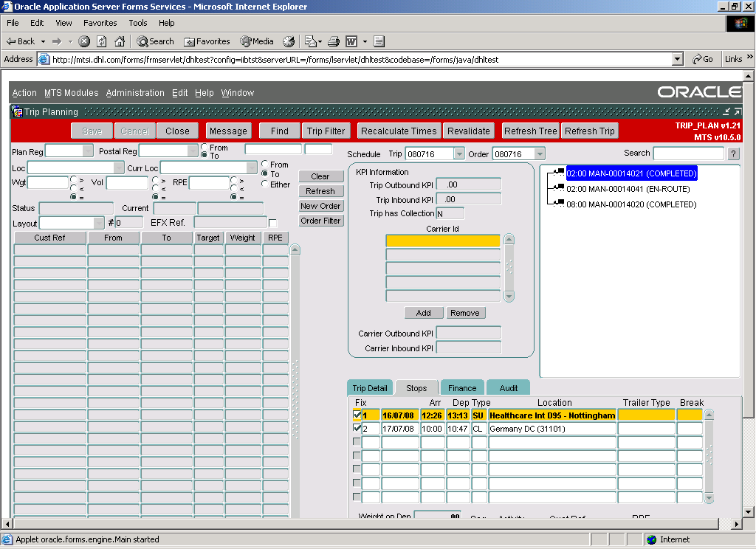Image resolution: width=756 pixels, height=549 pixels.
Task: Open IE Search toolbar icon
Action: click(x=142, y=41)
